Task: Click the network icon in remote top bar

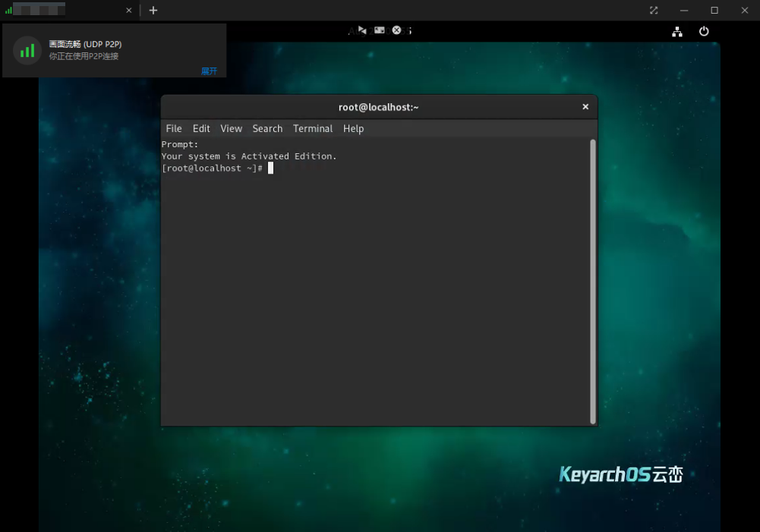Action: tap(676, 32)
